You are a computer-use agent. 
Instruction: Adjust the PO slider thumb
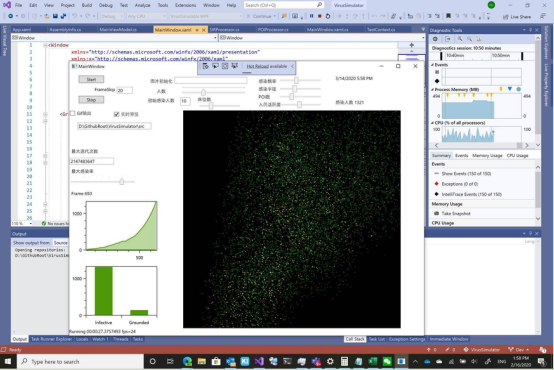coord(291,96)
